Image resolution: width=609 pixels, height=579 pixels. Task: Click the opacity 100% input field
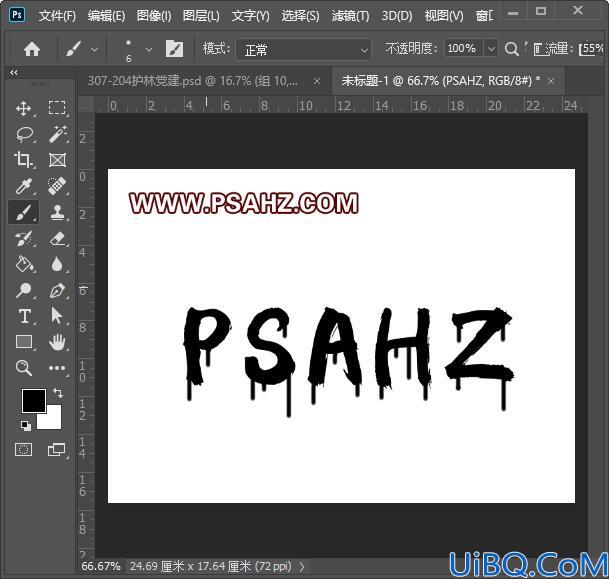pos(463,49)
